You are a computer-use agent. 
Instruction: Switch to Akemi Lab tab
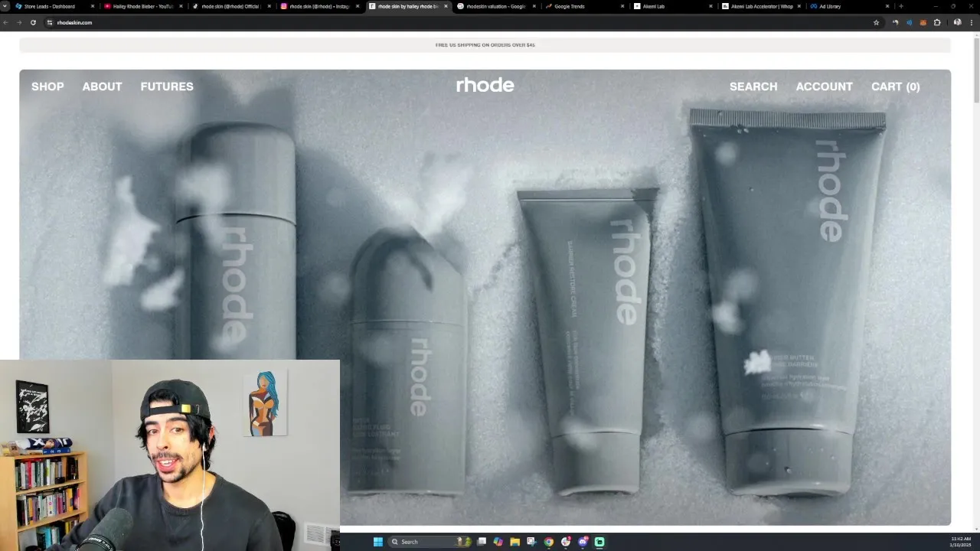tap(673, 6)
